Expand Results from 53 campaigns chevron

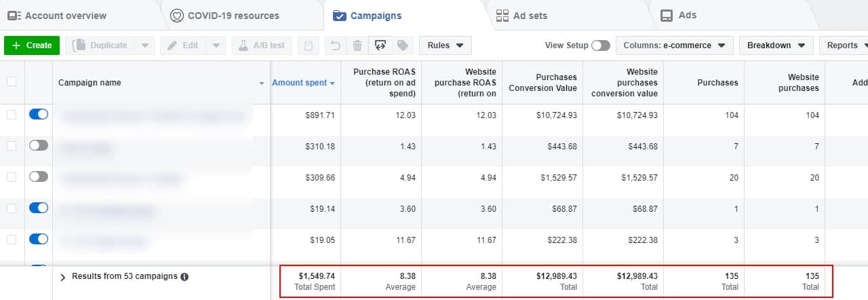pyautogui.click(x=62, y=277)
